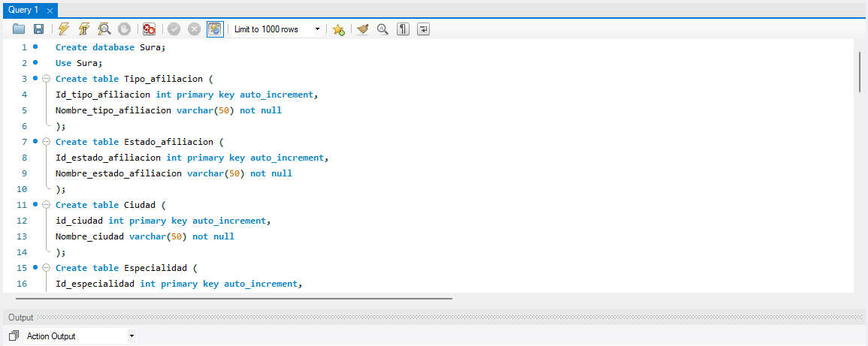The image size is (868, 346).
Task: Toggle auto-commit mode button
Action: coord(216,29)
